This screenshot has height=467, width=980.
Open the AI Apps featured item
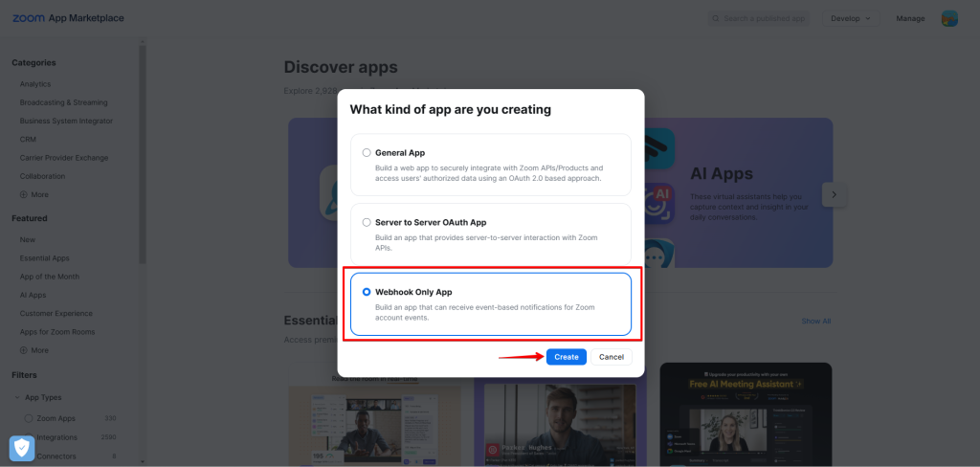pos(33,295)
